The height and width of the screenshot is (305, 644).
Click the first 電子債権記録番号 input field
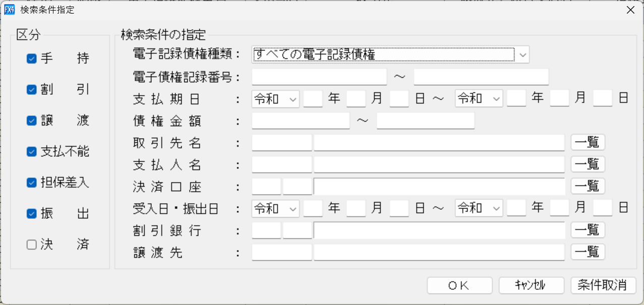(319, 76)
